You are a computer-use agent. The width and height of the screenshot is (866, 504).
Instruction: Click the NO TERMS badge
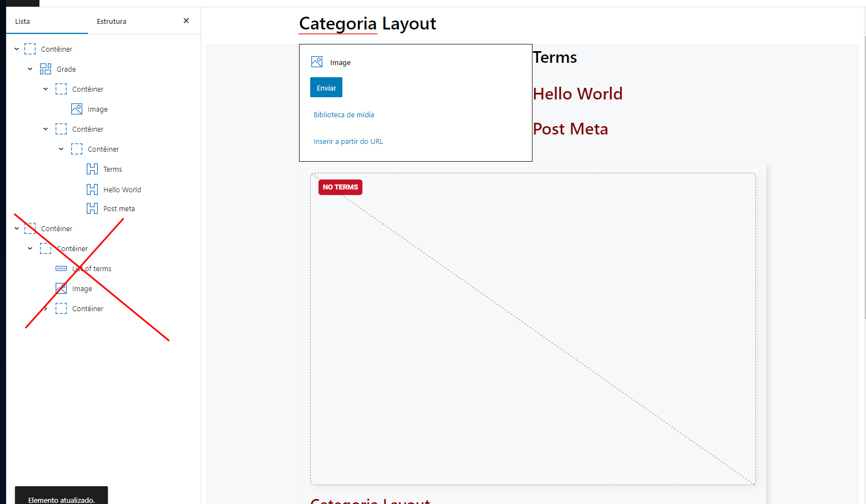click(x=340, y=187)
